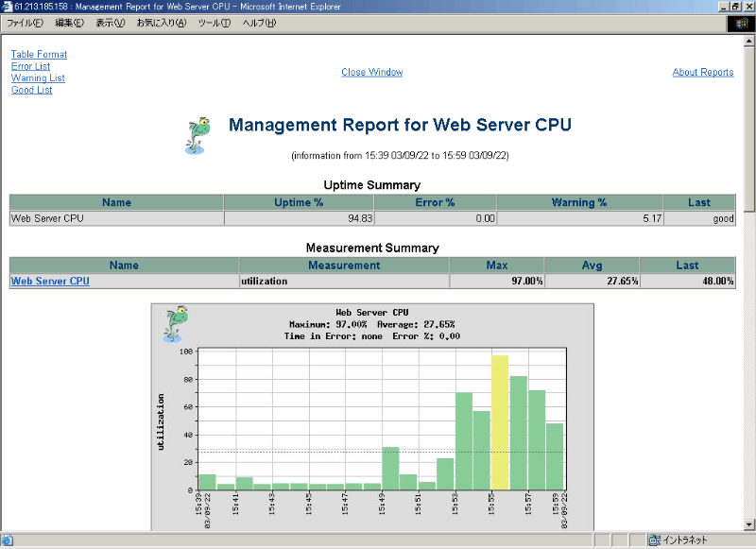Open the ツール(T) menu
Image resolution: width=756 pixels, height=549 pixels.
point(215,23)
